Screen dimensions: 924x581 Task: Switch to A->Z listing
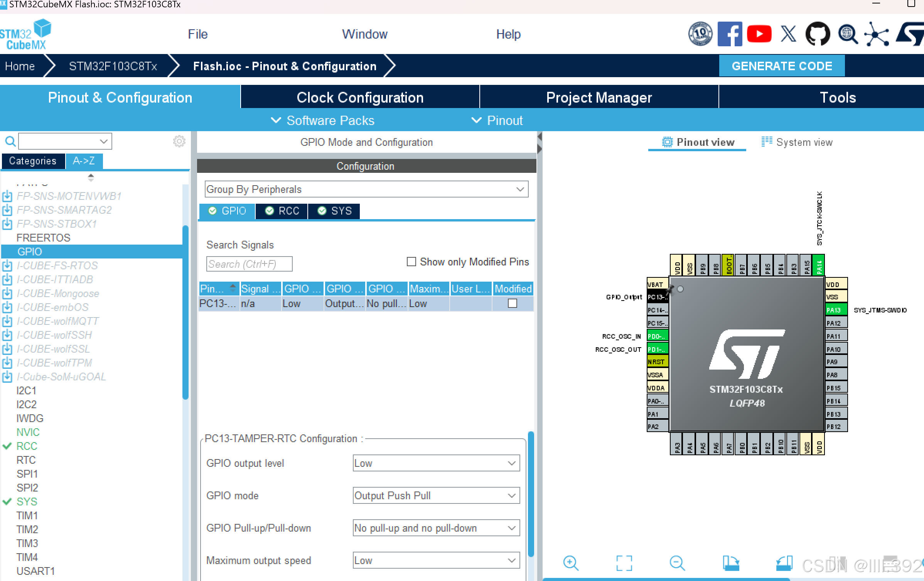(x=84, y=161)
